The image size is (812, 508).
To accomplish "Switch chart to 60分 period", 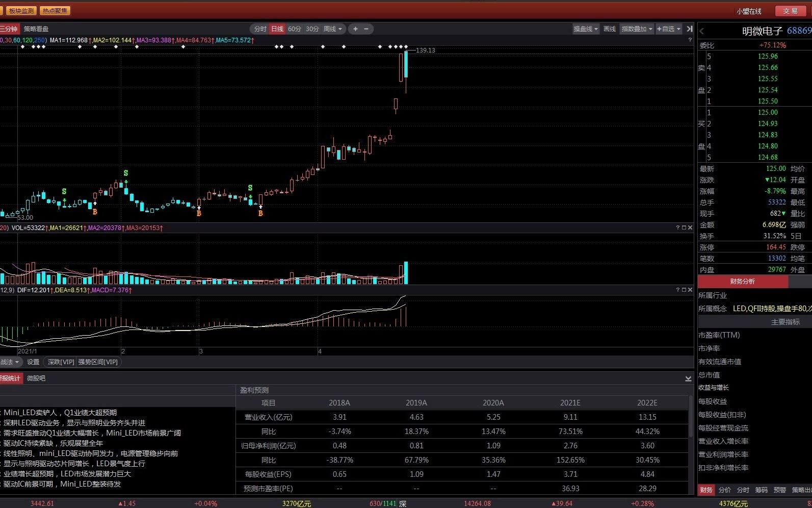I will point(295,29).
